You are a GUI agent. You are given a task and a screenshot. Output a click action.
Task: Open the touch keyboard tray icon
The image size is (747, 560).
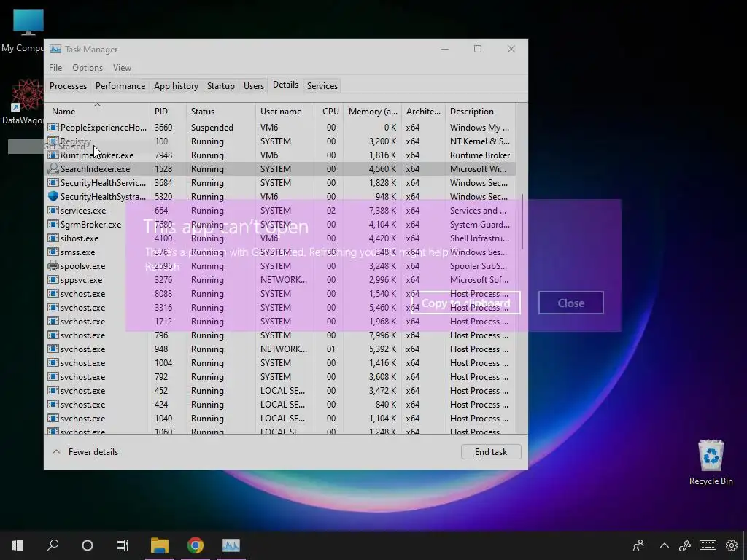pos(708,545)
